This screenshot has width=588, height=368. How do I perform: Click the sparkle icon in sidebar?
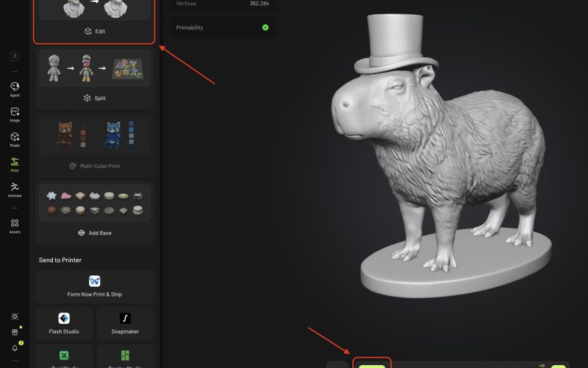[15, 316]
